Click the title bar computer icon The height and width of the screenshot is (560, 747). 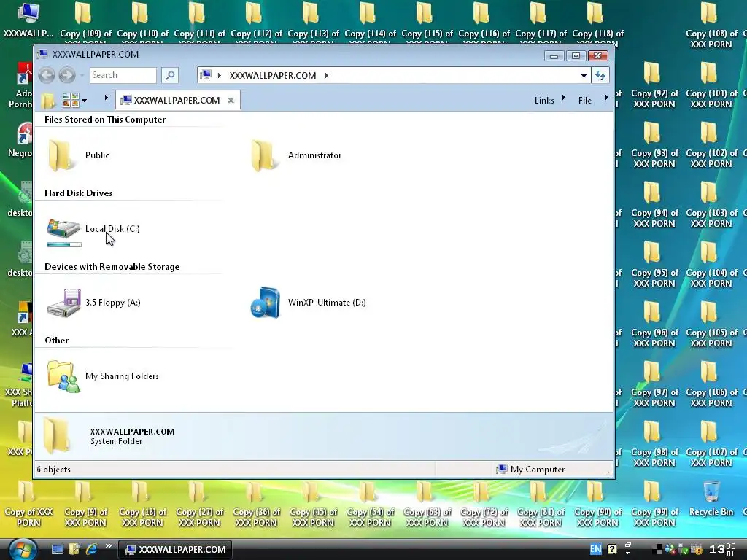pyautogui.click(x=42, y=54)
